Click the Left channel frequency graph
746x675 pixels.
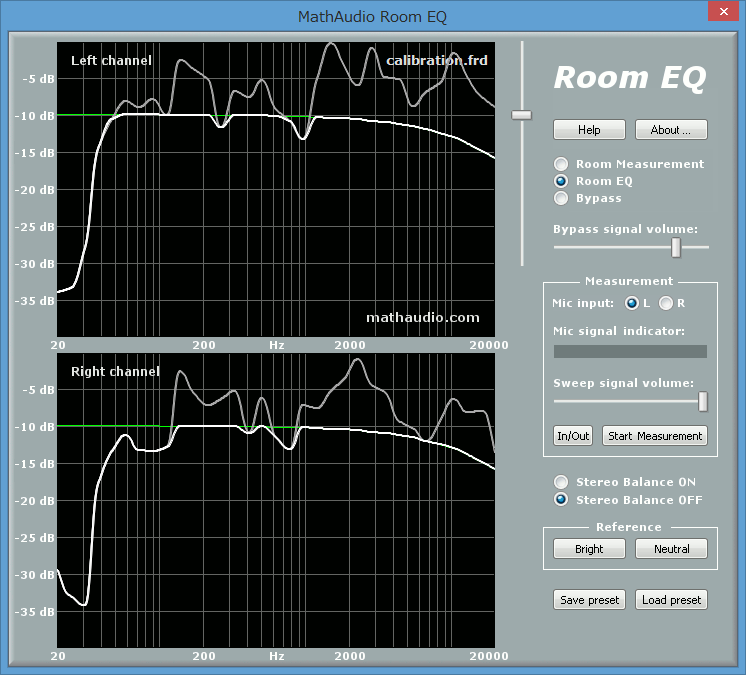click(x=276, y=189)
